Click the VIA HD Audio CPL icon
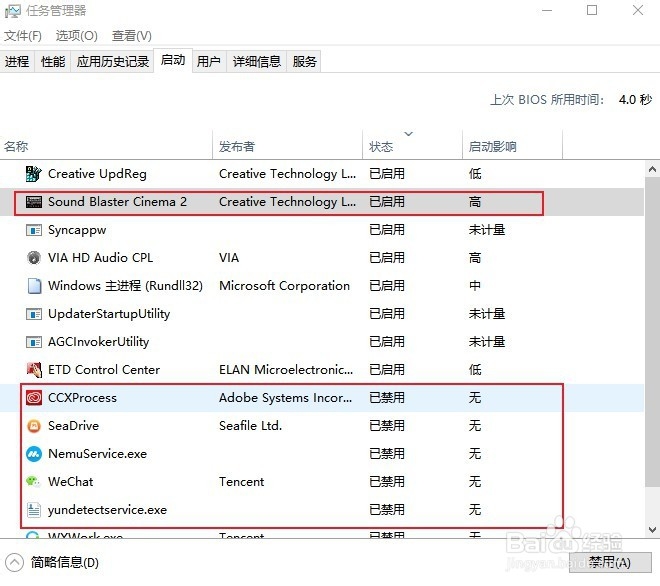Image resolution: width=660 pixels, height=586 pixels. point(34,258)
